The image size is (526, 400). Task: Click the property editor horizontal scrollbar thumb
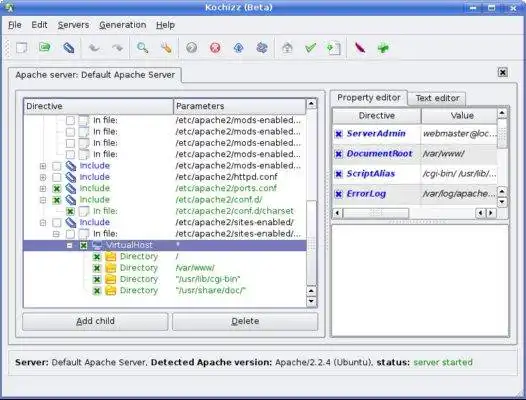tap(376, 213)
